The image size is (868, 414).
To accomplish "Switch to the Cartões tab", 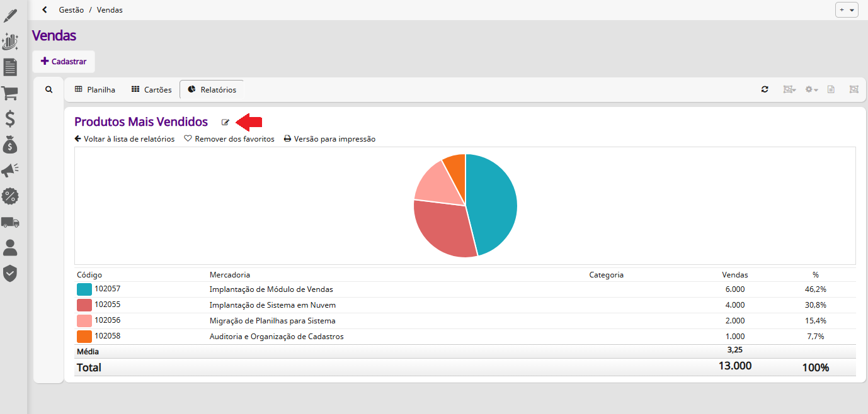I will [151, 89].
